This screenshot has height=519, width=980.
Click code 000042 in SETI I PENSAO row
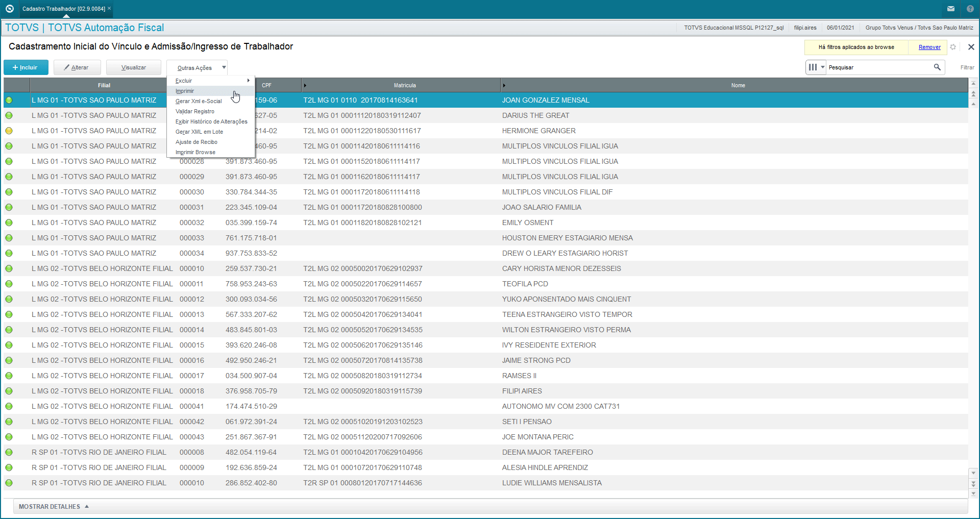coord(192,422)
